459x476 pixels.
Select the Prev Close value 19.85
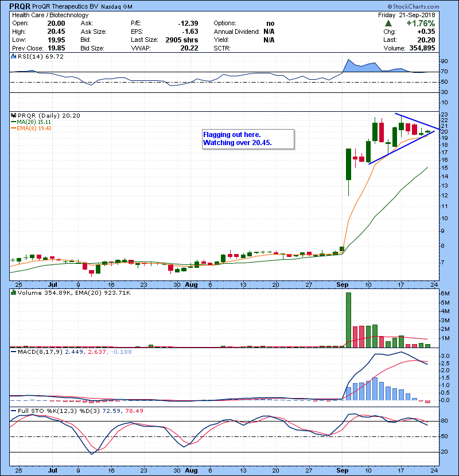[56, 48]
